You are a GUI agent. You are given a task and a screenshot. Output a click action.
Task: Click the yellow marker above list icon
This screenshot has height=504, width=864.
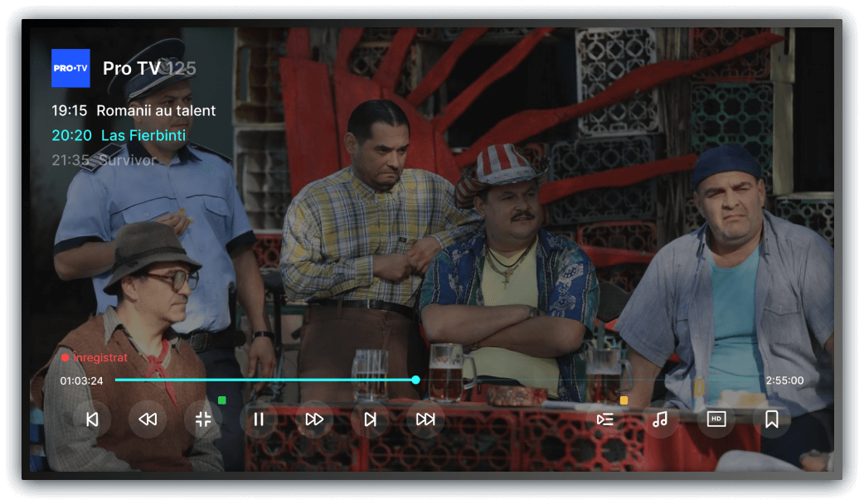point(624,400)
